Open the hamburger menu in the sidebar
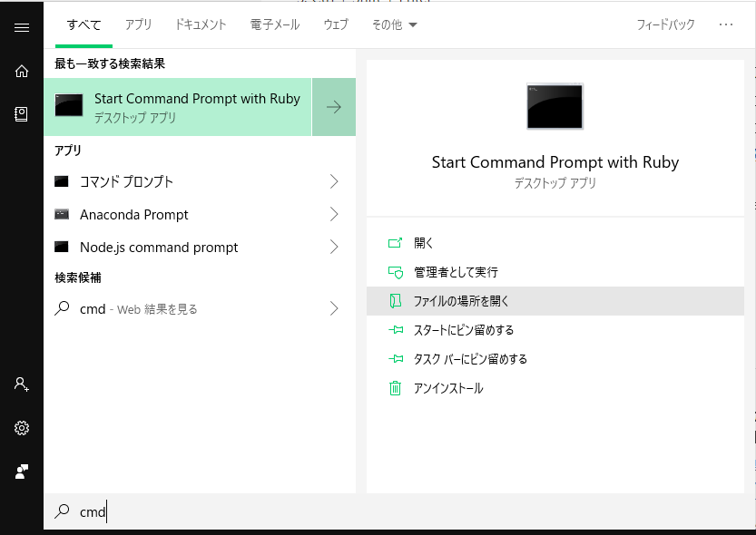Image resolution: width=756 pixels, height=535 pixels. [22, 28]
